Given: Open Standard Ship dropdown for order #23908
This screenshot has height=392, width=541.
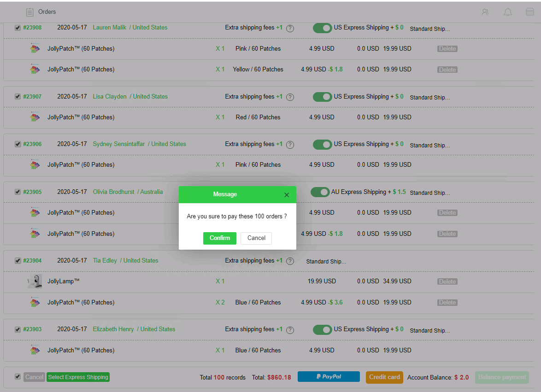Looking at the screenshot, I should pos(430,29).
